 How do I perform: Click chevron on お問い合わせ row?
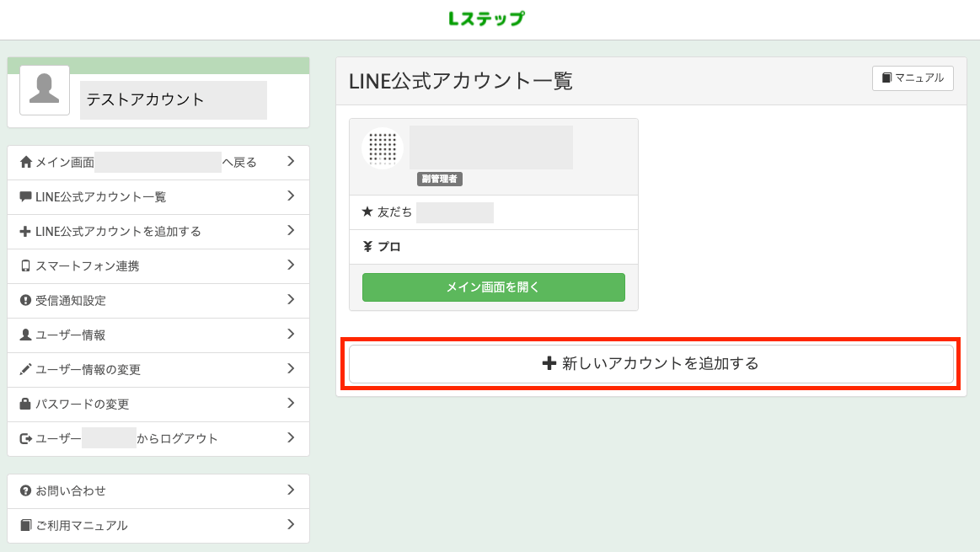[x=291, y=490]
